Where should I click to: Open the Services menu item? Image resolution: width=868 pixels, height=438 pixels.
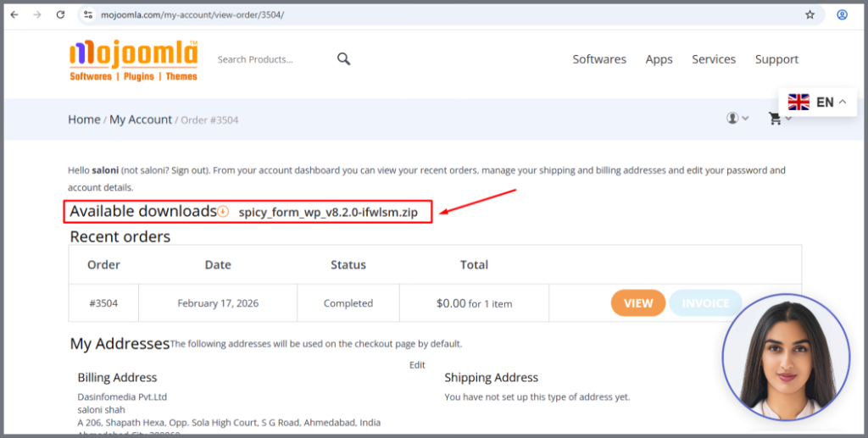click(713, 59)
